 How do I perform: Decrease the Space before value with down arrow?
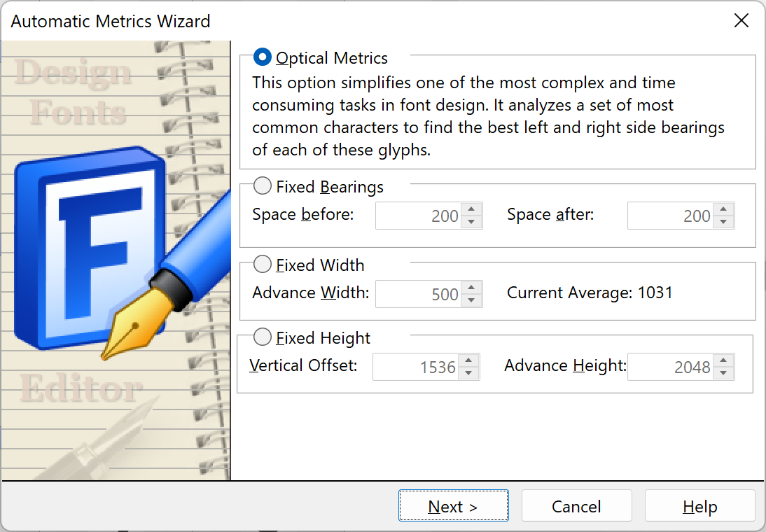click(471, 222)
